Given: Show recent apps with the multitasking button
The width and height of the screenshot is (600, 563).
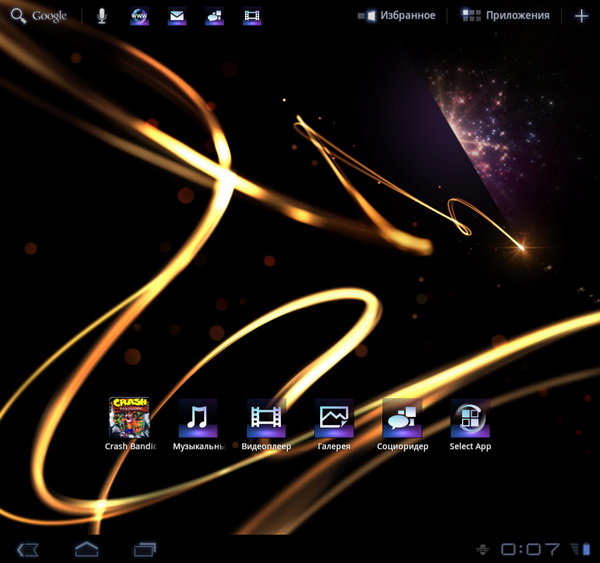Looking at the screenshot, I should [x=145, y=549].
